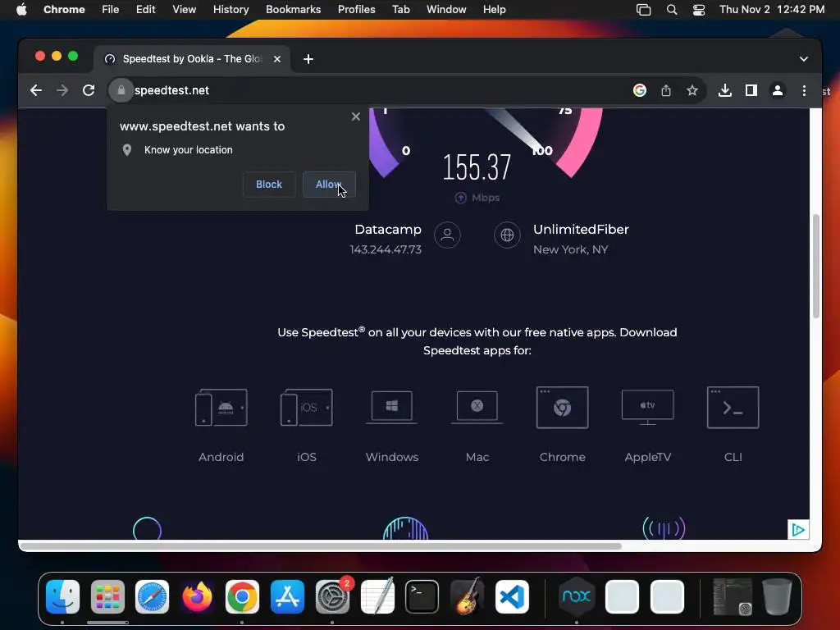The image size is (840, 630).
Task: Open Launchpad from the Dock
Action: click(x=107, y=596)
